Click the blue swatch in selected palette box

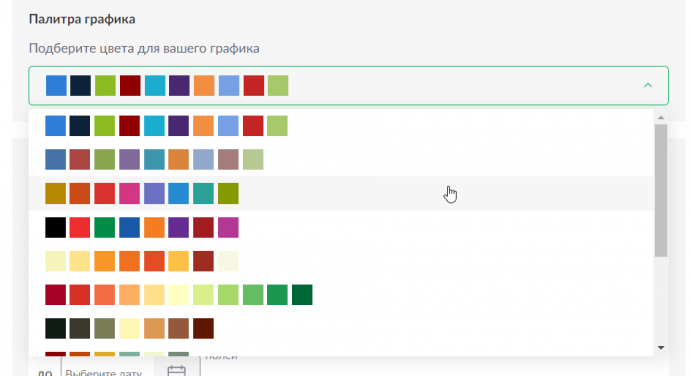point(56,85)
